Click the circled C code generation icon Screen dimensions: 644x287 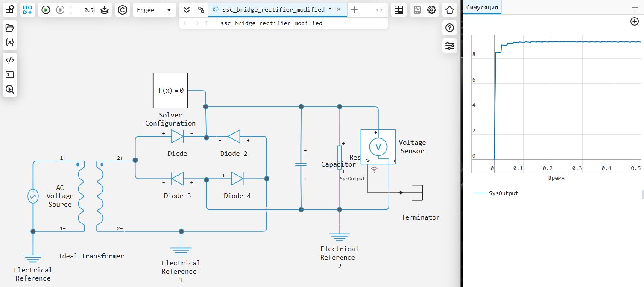(123, 10)
